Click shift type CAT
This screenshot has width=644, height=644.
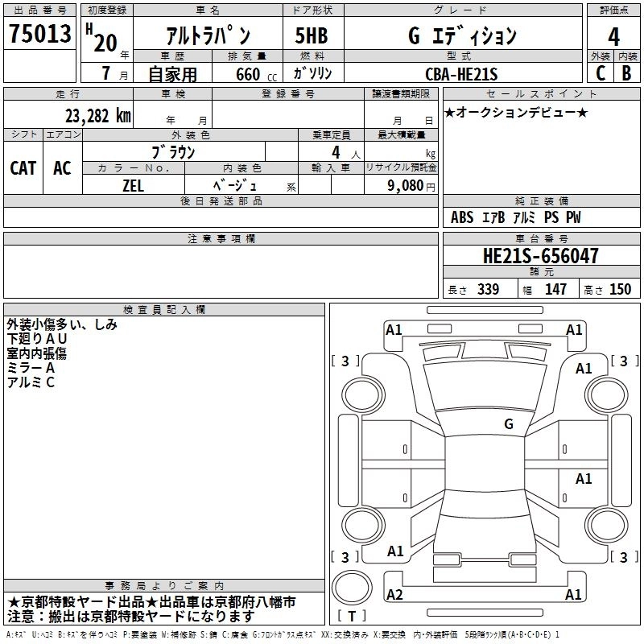[23, 168]
